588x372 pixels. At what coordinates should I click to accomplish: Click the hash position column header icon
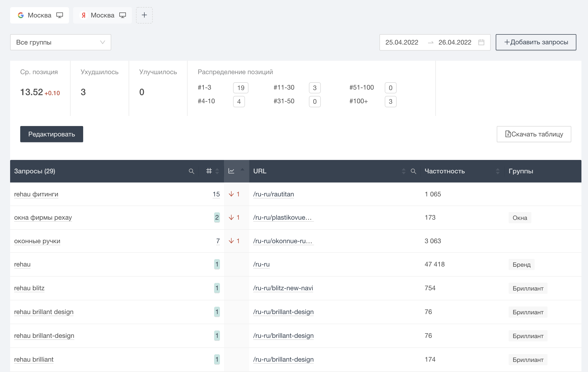209,171
